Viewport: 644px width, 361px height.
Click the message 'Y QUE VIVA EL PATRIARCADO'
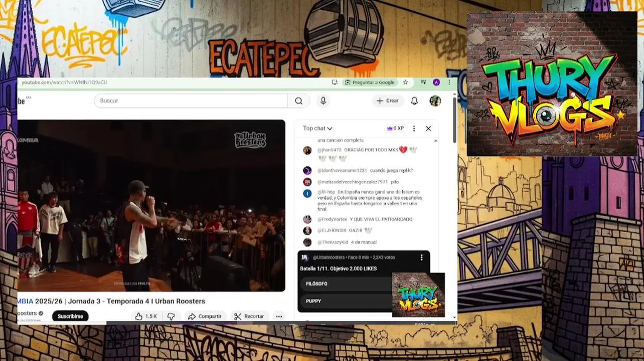(381, 219)
